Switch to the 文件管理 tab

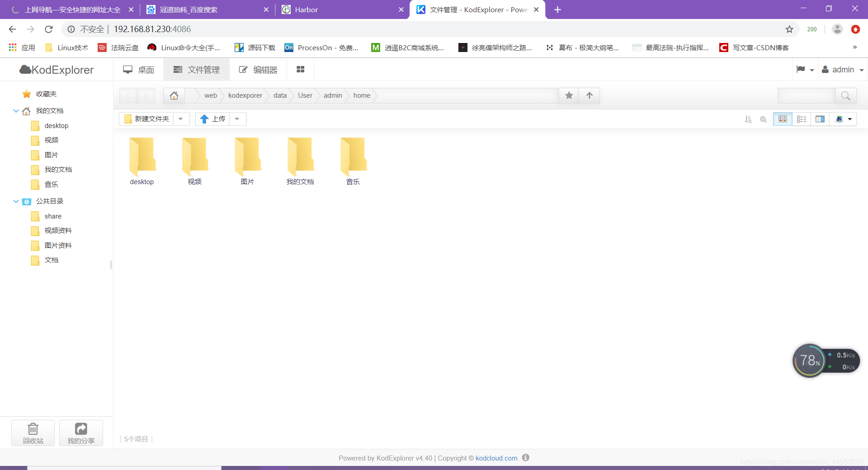(x=197, y=70)
